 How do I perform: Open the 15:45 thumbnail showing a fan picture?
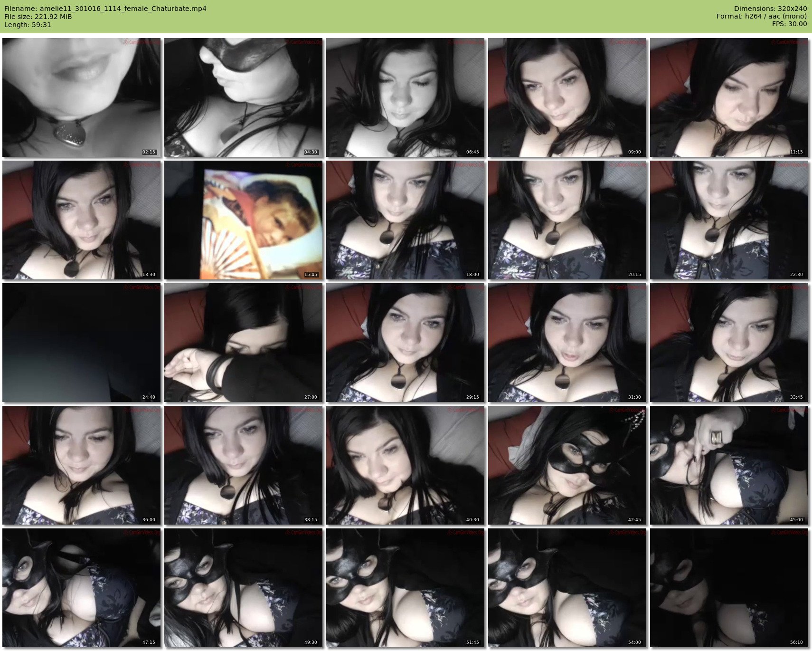[x=243, y=220]
